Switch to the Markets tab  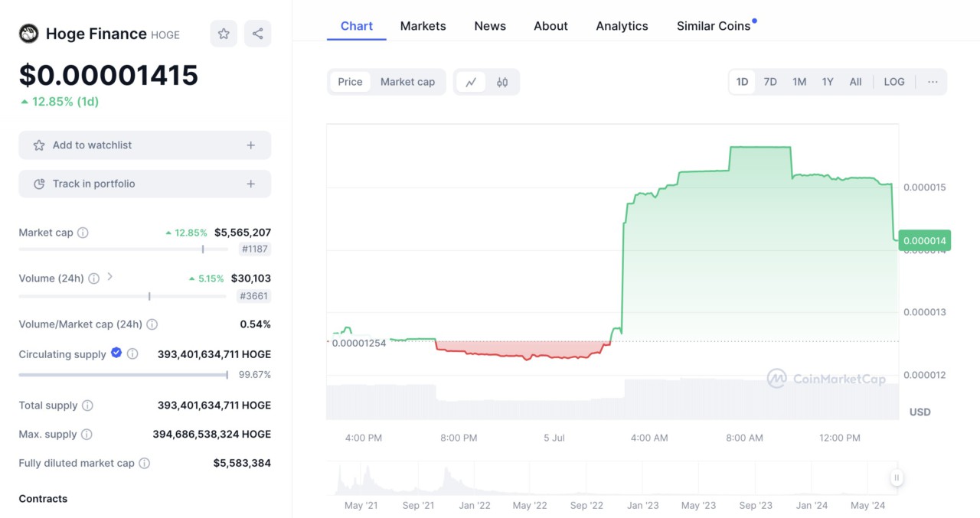[x=423, y=25]
